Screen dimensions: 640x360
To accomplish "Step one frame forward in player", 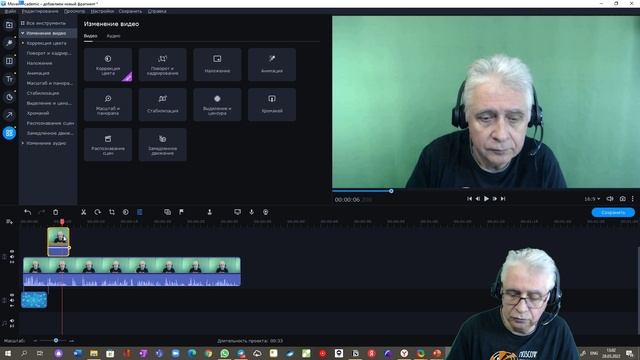I will pyautogui.click(x=495, y=199).
